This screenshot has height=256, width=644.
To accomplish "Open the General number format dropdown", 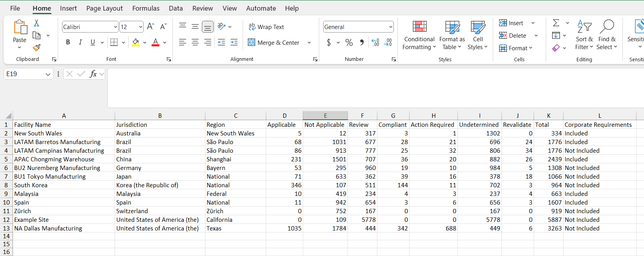I will (x=391, y=27).
